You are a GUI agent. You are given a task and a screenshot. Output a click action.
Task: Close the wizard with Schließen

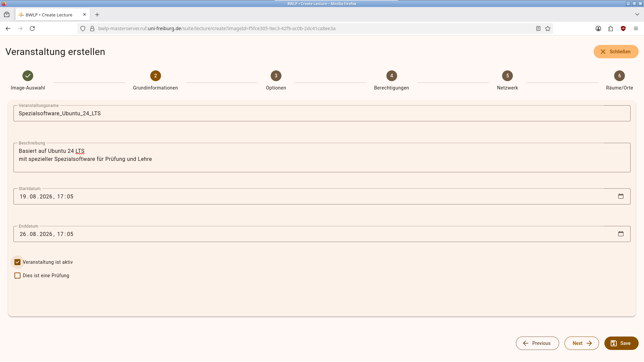coord(616,52)
